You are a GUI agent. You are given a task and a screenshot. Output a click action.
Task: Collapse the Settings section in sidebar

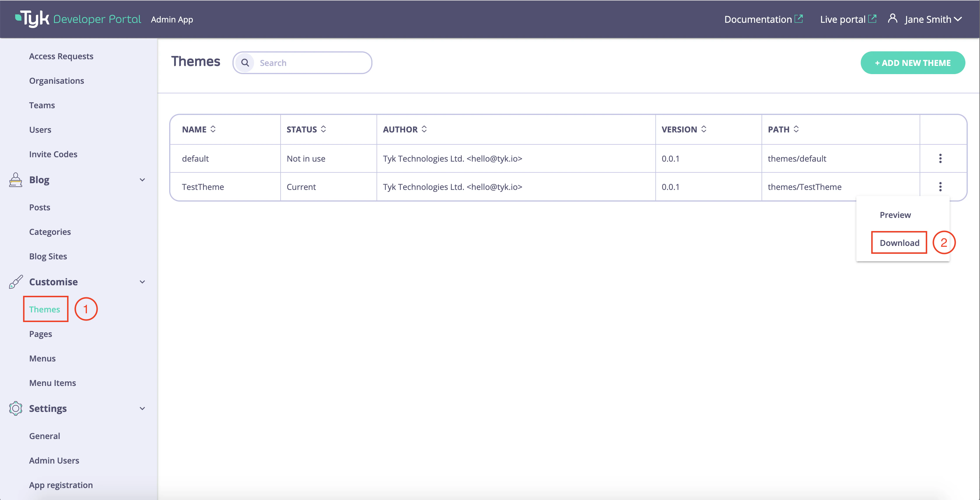pyautogui.click(x=142, y=408)
